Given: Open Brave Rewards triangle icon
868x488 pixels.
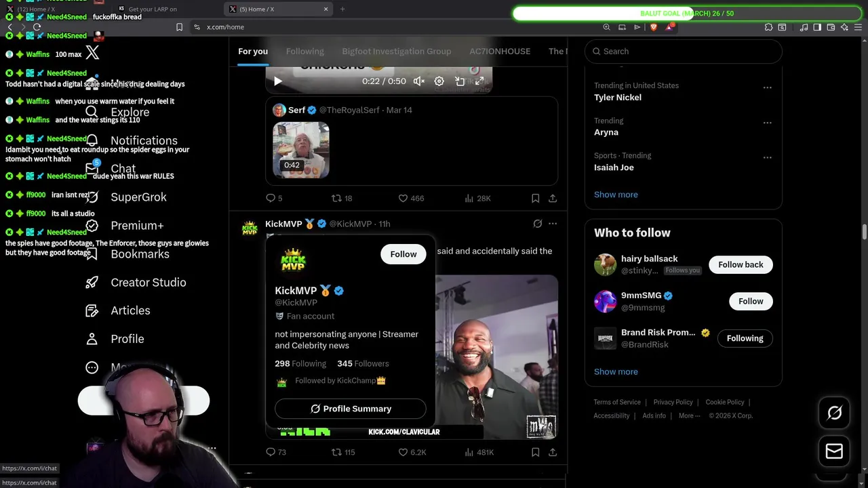Looking at the screenshot, I should (x=669, y=27).
